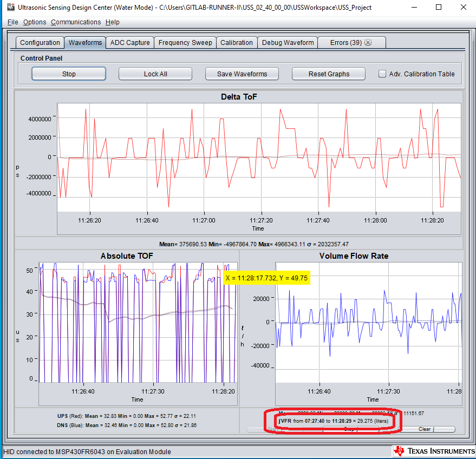Screen dimensions: 476x459
Task: View the Debug Waveform tab
Action: coord(287,42)
